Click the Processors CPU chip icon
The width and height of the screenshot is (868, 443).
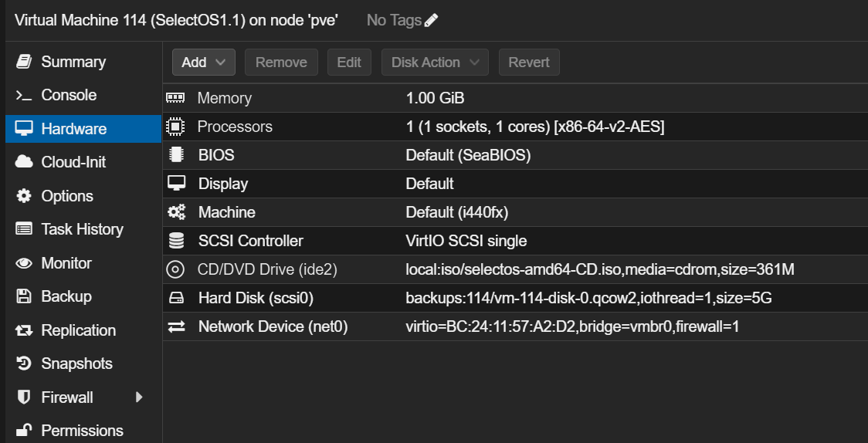click(176, 127)
